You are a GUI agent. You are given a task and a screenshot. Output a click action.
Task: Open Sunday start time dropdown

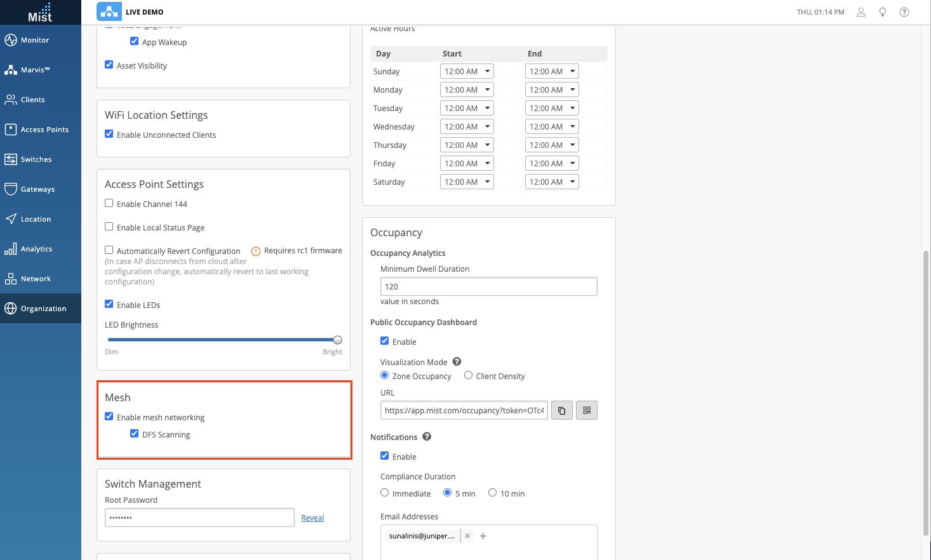pos(467,72)
